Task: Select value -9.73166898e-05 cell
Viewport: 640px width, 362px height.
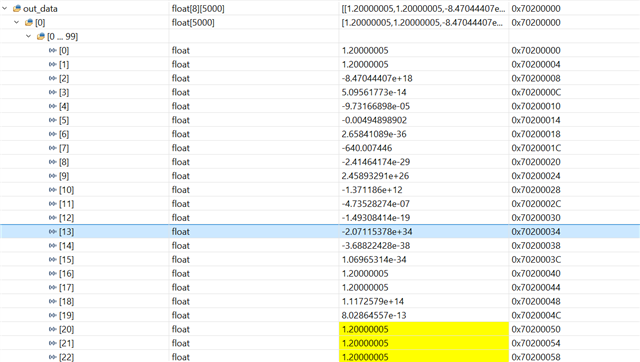Action: click(x=376, y=106)
